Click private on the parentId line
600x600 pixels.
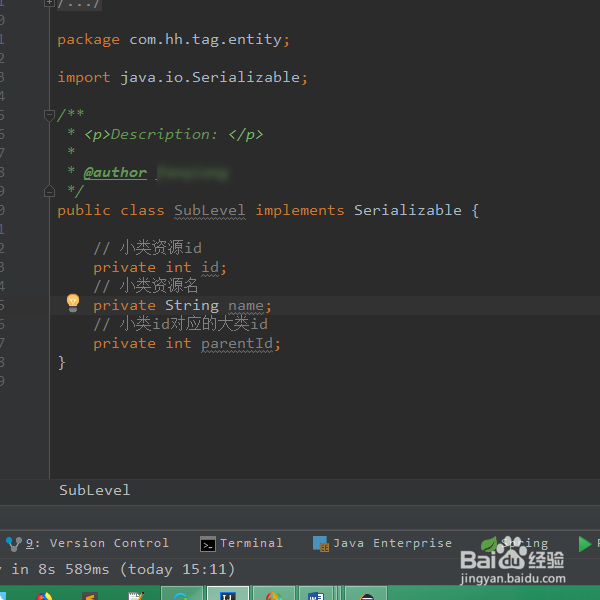(124, 343)
